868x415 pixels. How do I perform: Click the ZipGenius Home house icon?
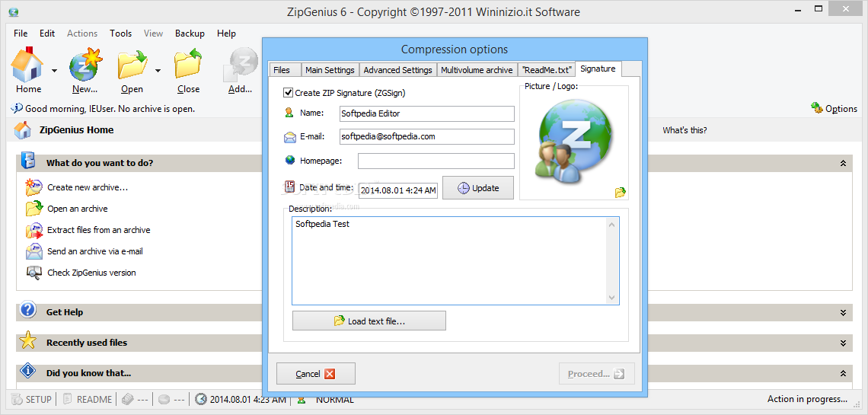tap(23, 130)
